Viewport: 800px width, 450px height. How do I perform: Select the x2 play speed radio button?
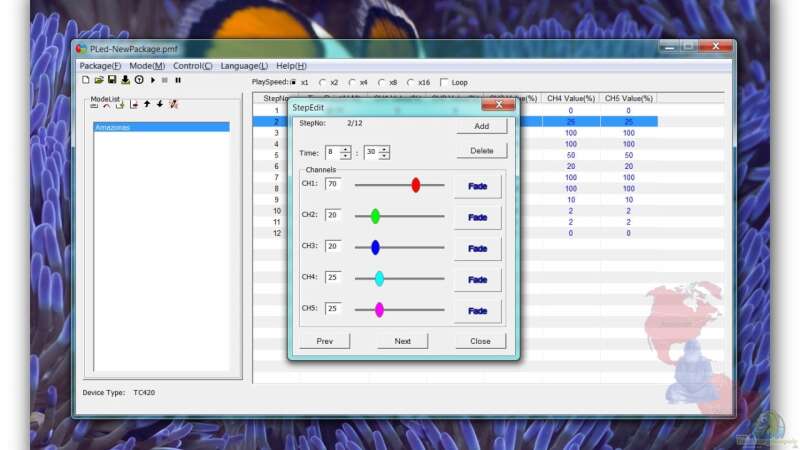(322, 82)
